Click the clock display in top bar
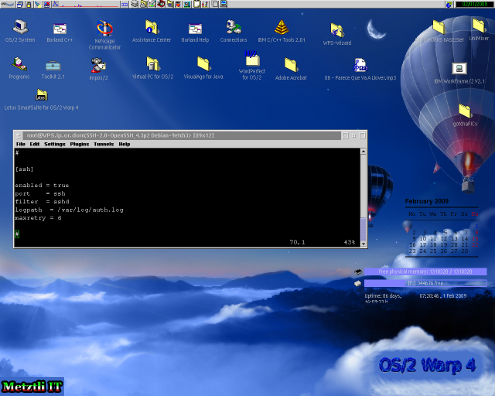 tap(475, 4)
